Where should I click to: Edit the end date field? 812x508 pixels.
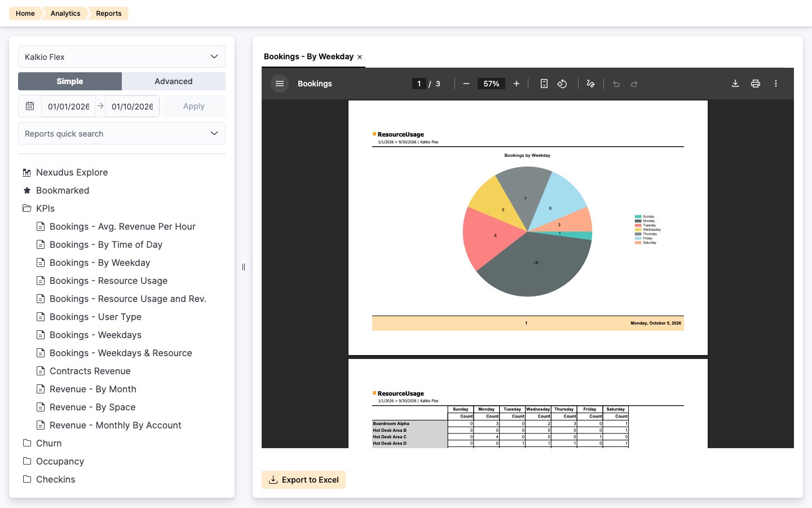tap(133, 106)
